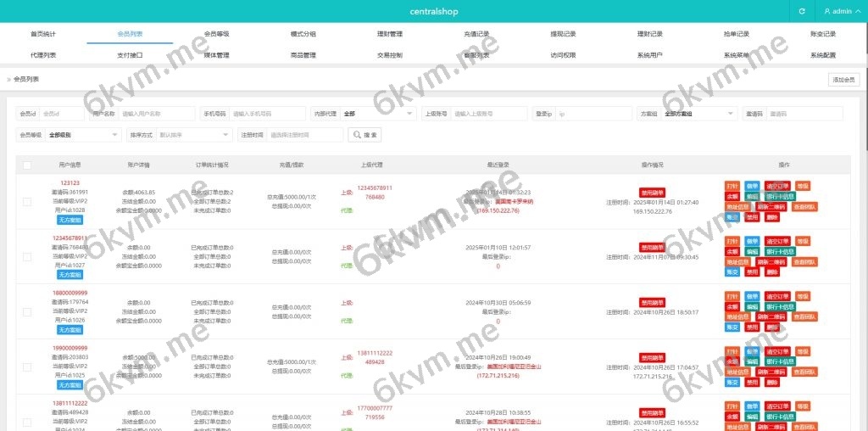This screenshot has width=868, height=431.
Task: Click 银行卡信息 for user 123123
Action: point(780,197)
